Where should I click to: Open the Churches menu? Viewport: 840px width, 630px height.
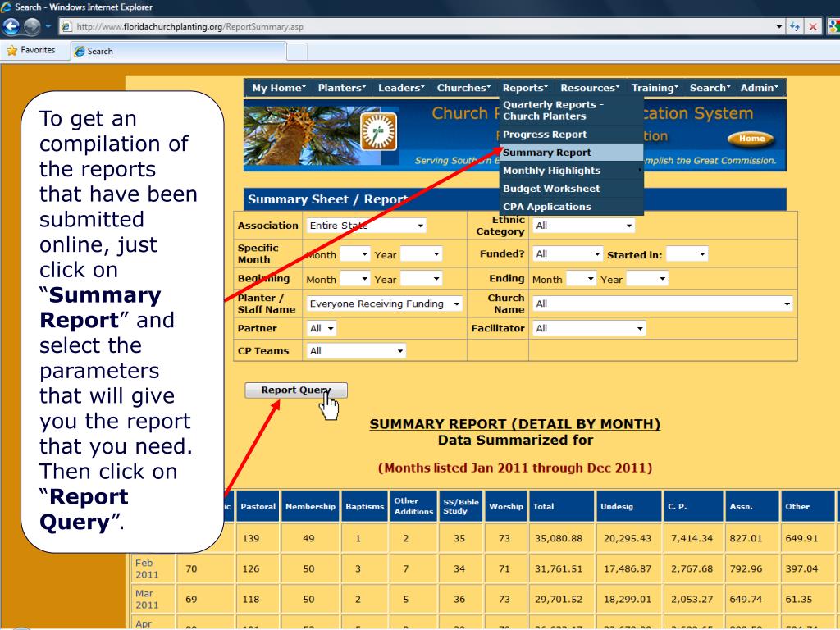(463, 88)
